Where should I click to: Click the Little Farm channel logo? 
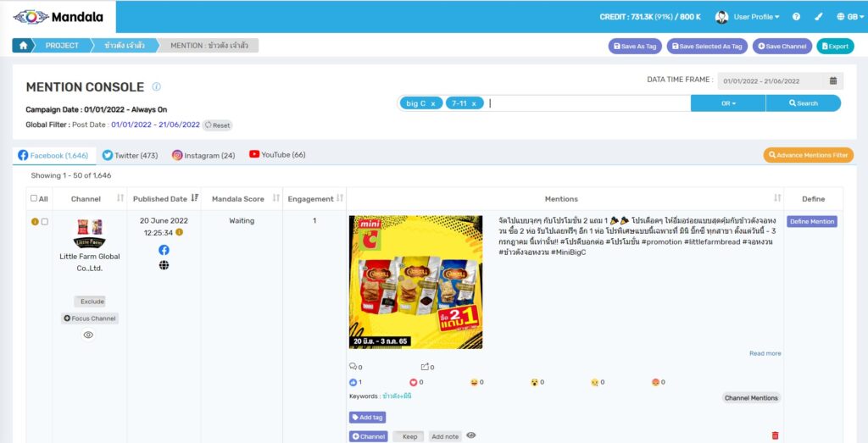point(90,233)
